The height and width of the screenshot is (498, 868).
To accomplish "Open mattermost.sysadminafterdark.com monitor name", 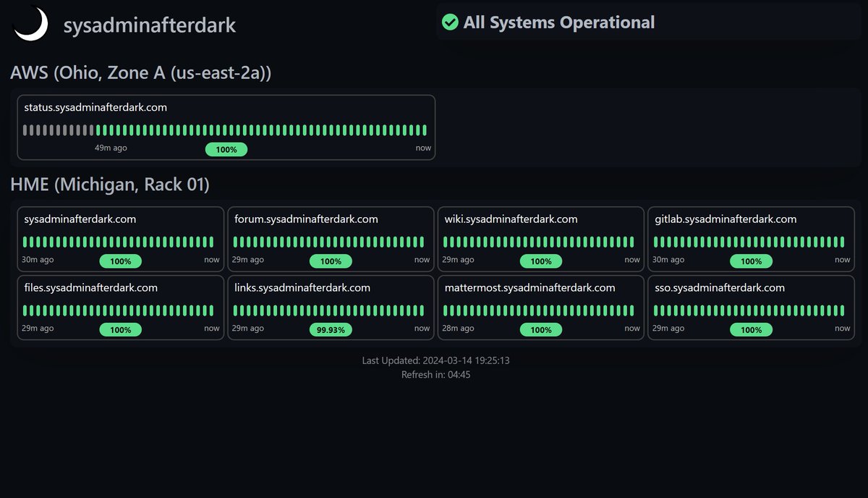I will [x=529, y=287].
